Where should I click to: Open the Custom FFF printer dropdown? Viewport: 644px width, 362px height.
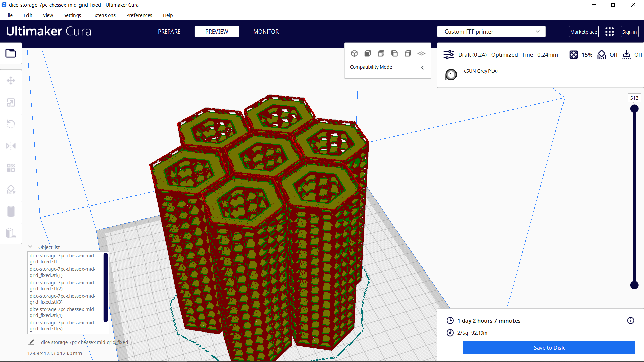pyautogui.click(x=491, y=31)
